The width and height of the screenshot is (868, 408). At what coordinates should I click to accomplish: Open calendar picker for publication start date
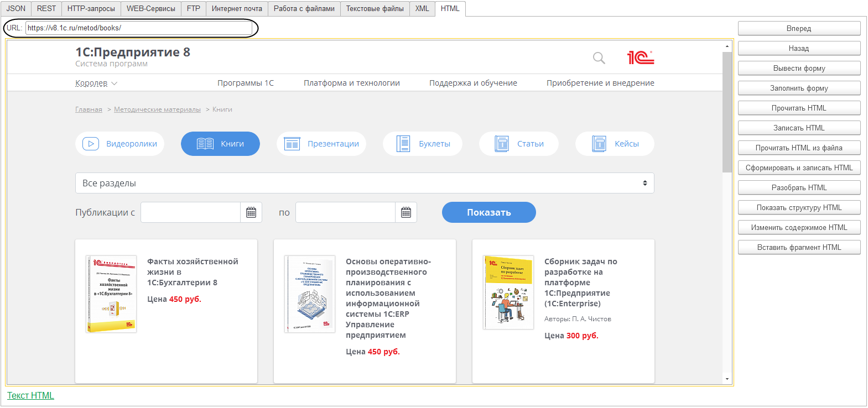(x=251, y=212)
